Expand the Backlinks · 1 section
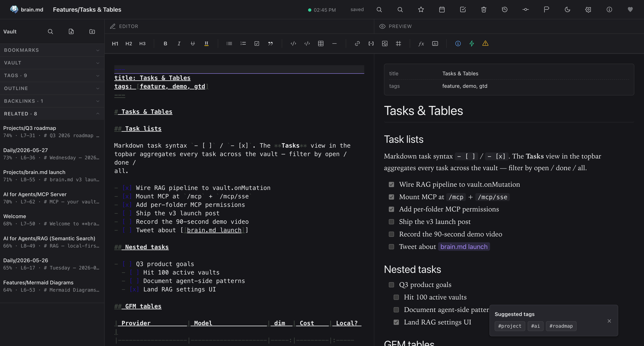This screenshot has height=346, width=644. click(x=52, y=101)
